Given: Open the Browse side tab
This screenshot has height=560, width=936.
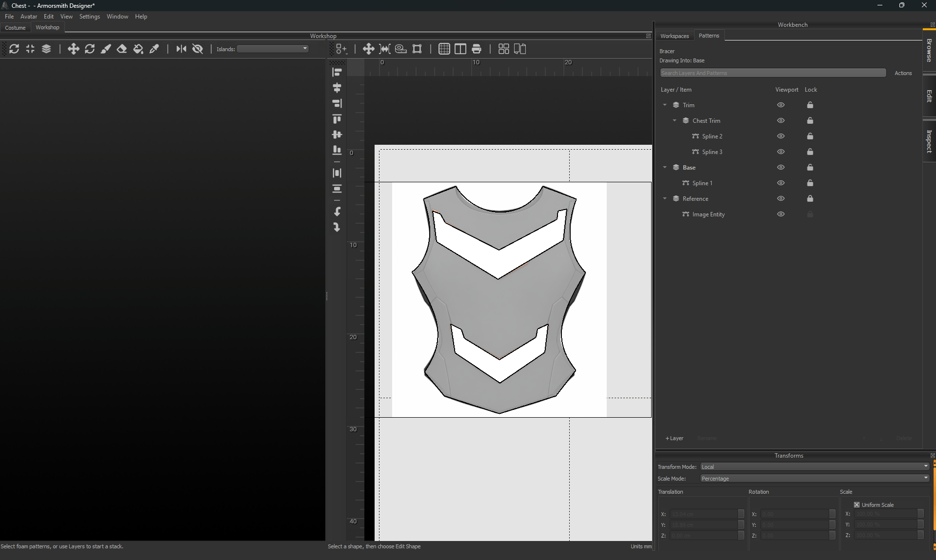Looking at the screenshot, I should click(x=929, y=50).
